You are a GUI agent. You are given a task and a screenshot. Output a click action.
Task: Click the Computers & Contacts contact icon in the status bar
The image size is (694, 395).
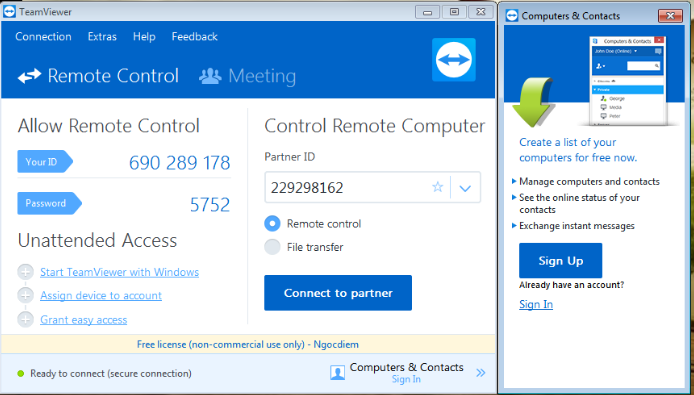point(338,373)
